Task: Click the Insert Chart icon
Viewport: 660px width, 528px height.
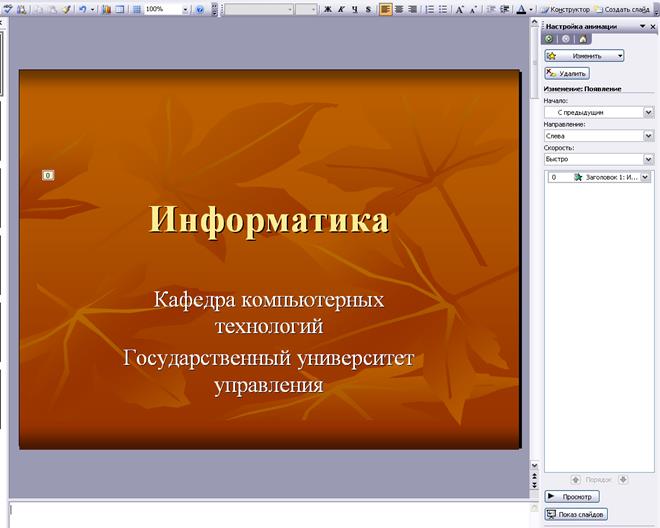Action: tap(106, 9)
